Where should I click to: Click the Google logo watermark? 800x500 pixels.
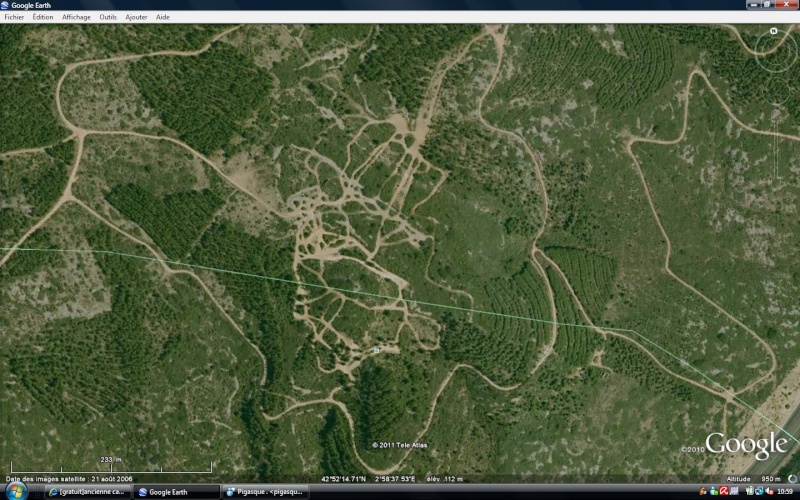point(746,444)
